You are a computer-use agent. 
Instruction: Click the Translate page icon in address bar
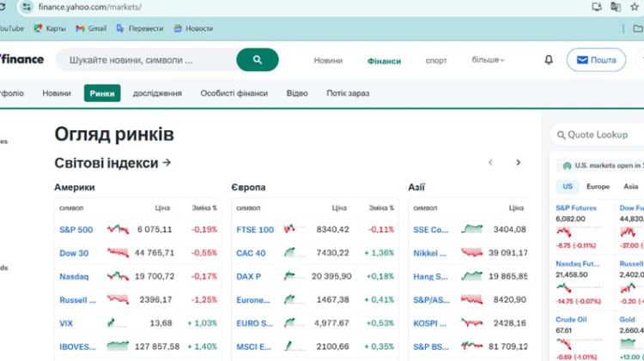(x=616, y=7)
